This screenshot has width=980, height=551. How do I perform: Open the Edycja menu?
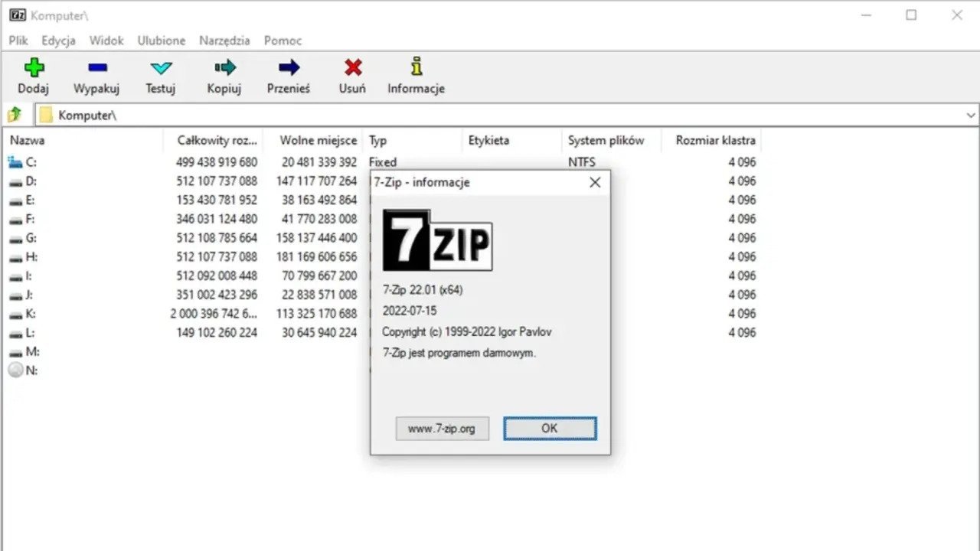58,41
